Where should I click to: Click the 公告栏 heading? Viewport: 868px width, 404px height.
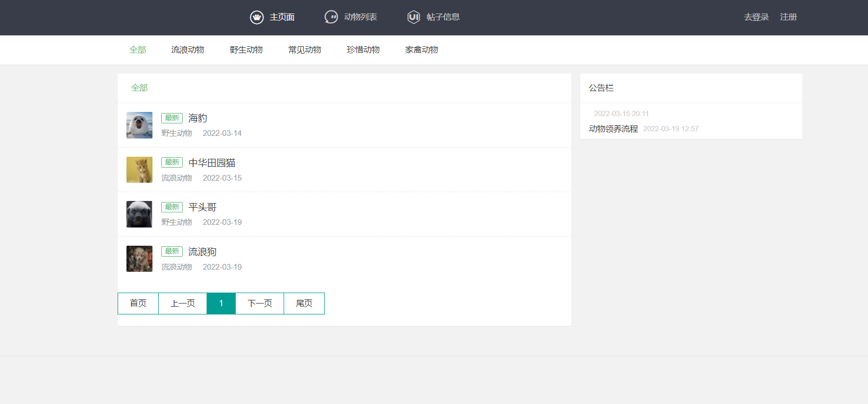point(601,88)
